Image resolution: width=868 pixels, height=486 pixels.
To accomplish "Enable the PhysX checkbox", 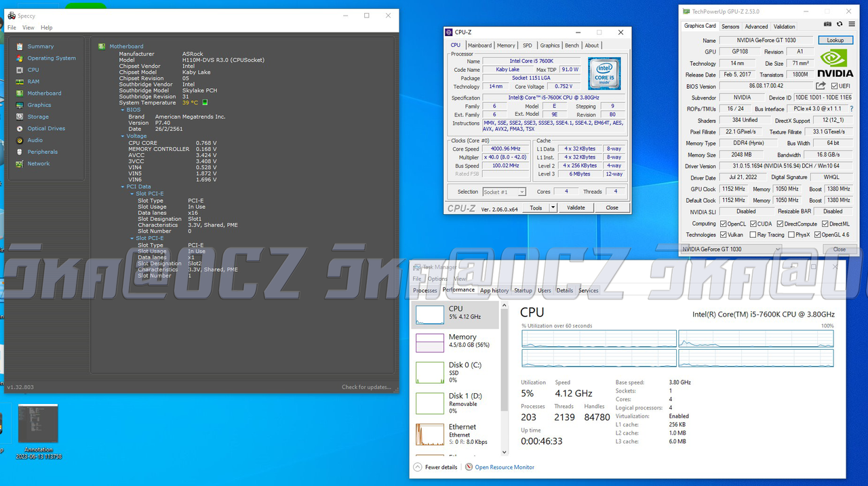I will [791, 235].
